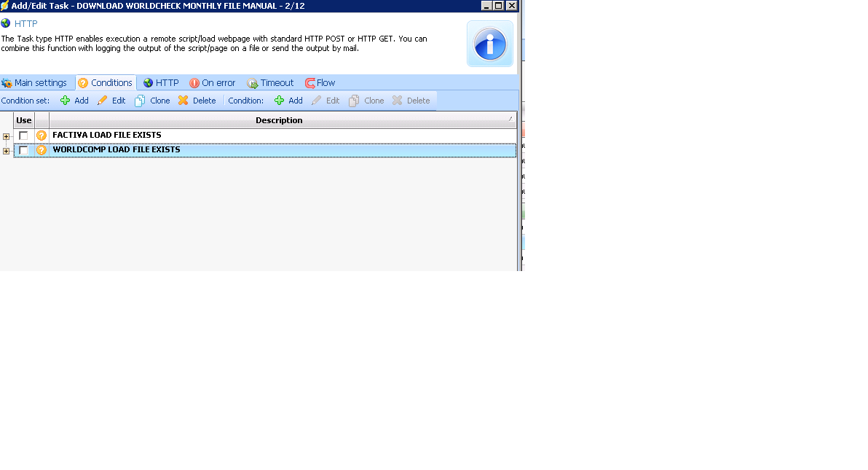
Task: Click question mark icon for FACTIVA row
Action: [x=42, y=136]
